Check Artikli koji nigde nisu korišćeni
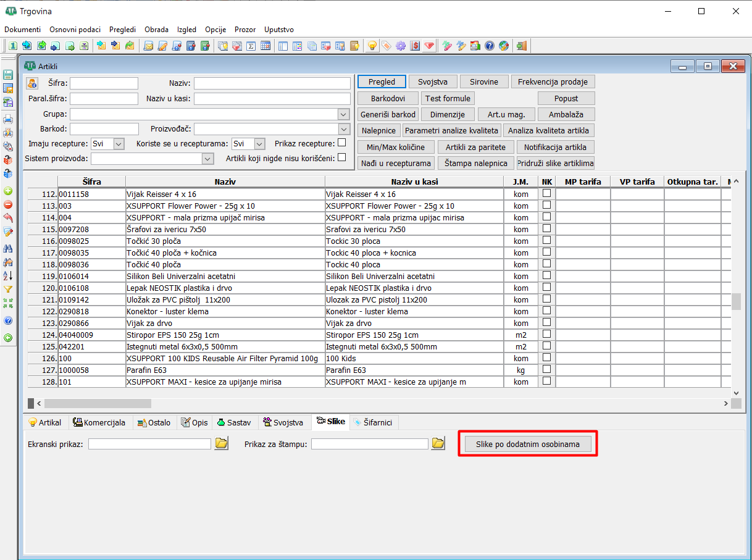 click(x=341, y=158)
